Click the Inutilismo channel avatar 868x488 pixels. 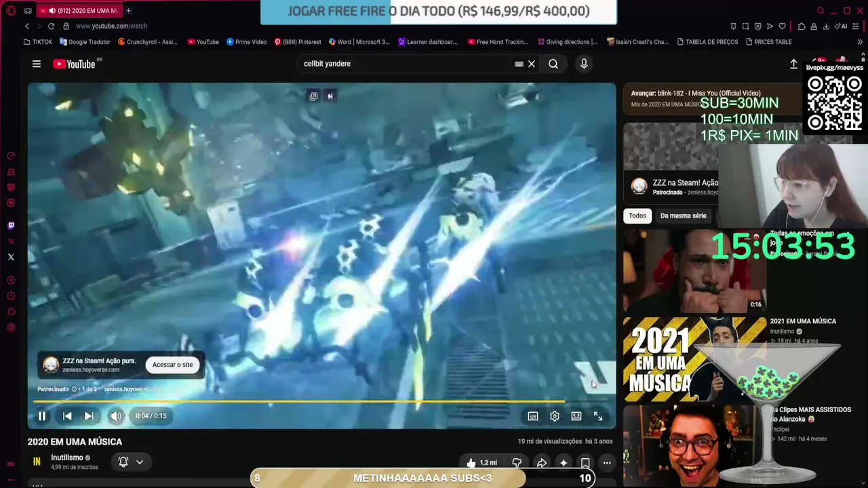click(x=37, y=462)
